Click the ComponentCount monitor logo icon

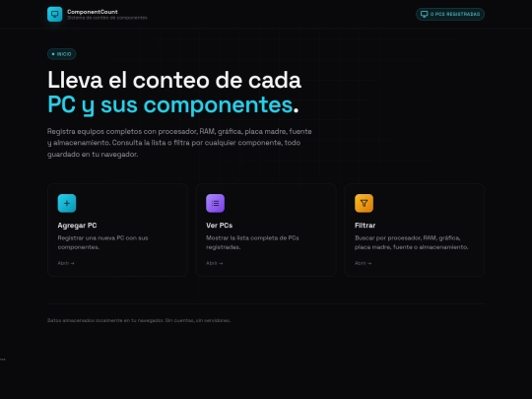[54, 14]
